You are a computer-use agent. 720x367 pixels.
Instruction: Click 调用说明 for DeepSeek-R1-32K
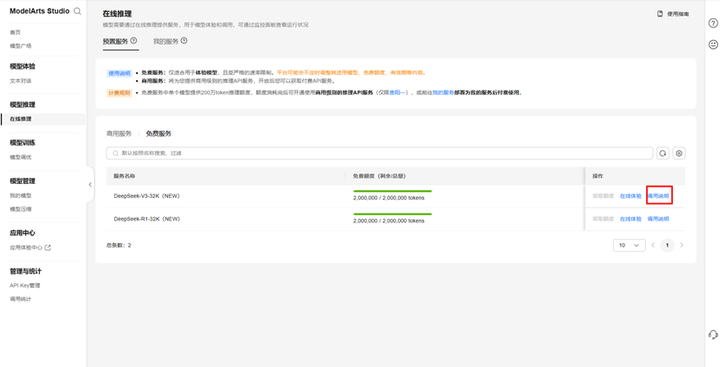click(658, 219)
